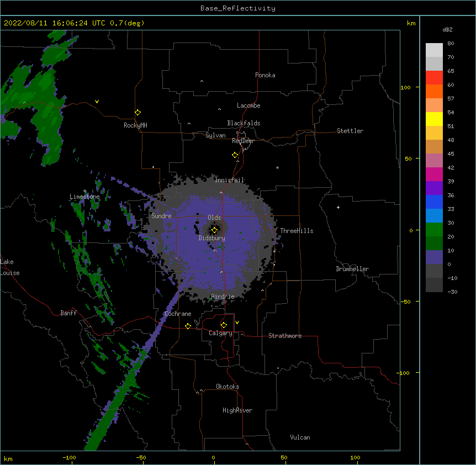Click the green 30 dBZ legend swatch
Image resolution: width=476 pixels, height=465 pixels.
coord(434,230)
